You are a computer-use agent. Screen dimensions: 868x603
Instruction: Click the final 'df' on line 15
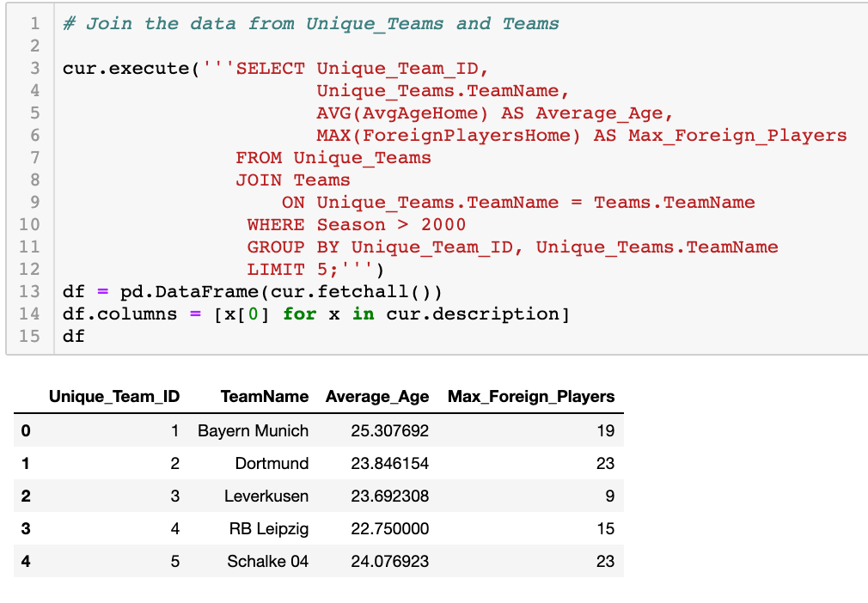pyautogui.click(x=74, y=337)
